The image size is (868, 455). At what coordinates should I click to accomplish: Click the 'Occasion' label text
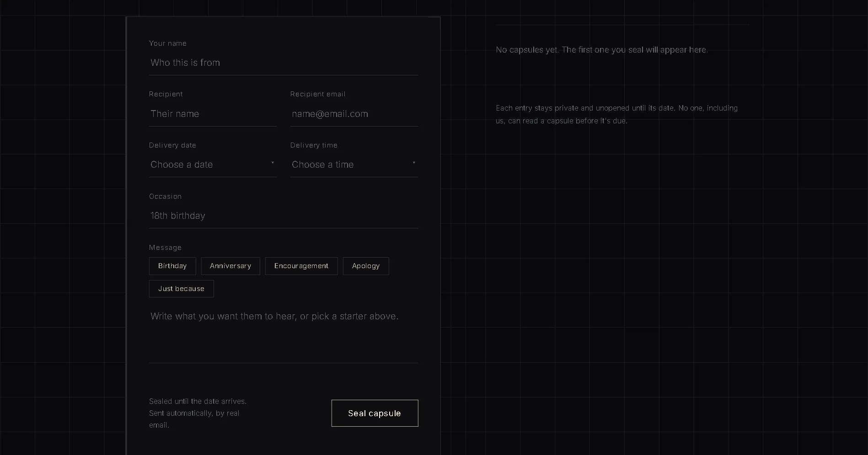coord(166,196)
